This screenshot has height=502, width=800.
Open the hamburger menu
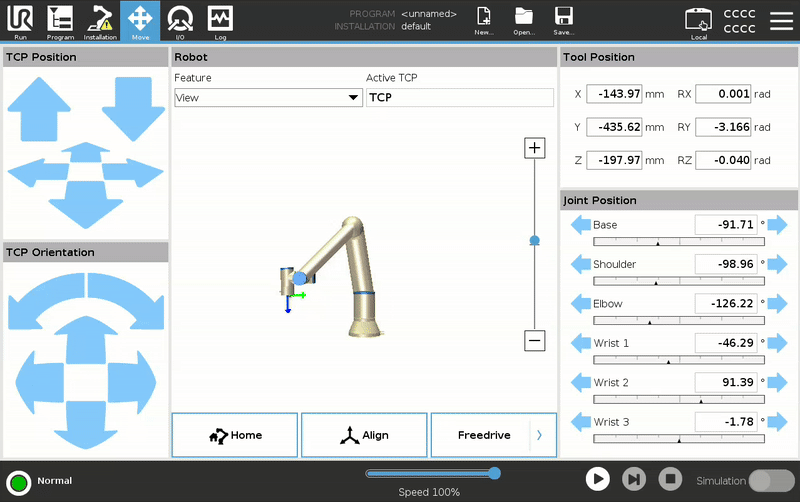coord(780,21)
